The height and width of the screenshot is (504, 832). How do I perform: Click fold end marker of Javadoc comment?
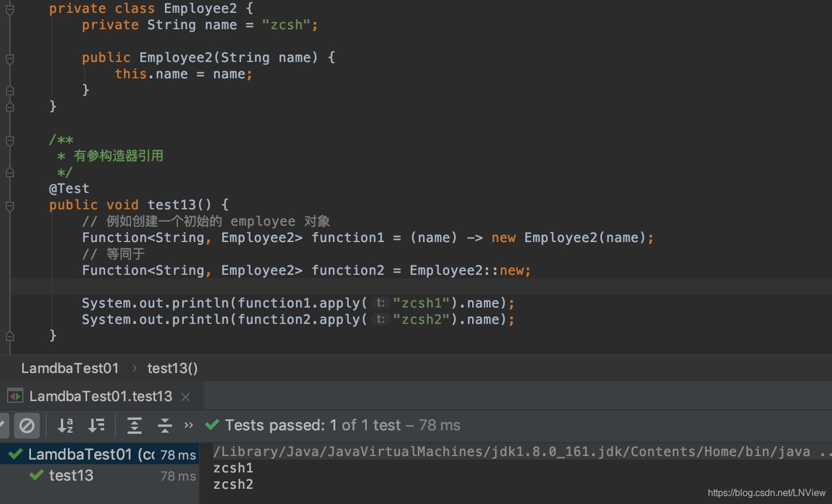coord(9,172)
